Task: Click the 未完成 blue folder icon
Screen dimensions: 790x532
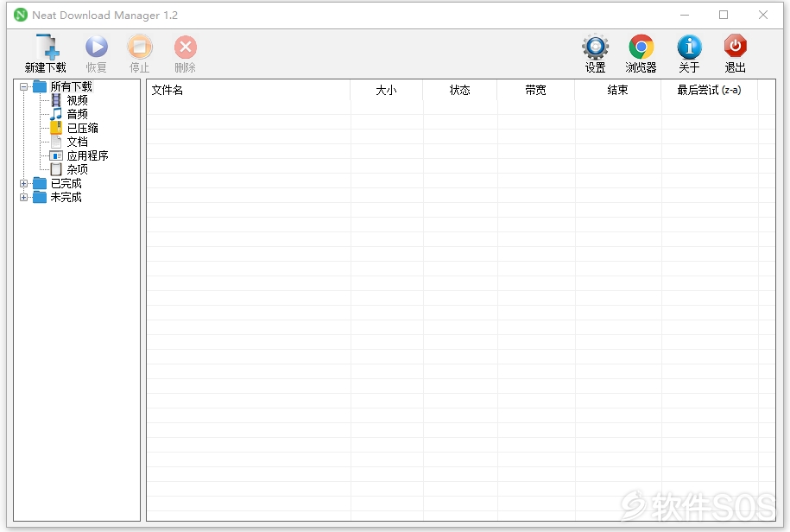Action: pos(40,197)
